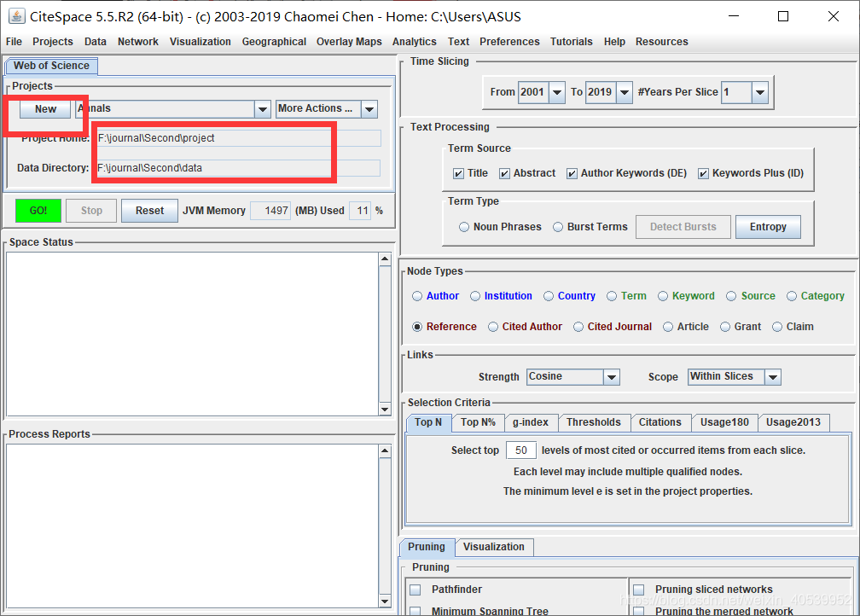Click the Entropy button
Viewport: 860px width, 616px height.
768,227
